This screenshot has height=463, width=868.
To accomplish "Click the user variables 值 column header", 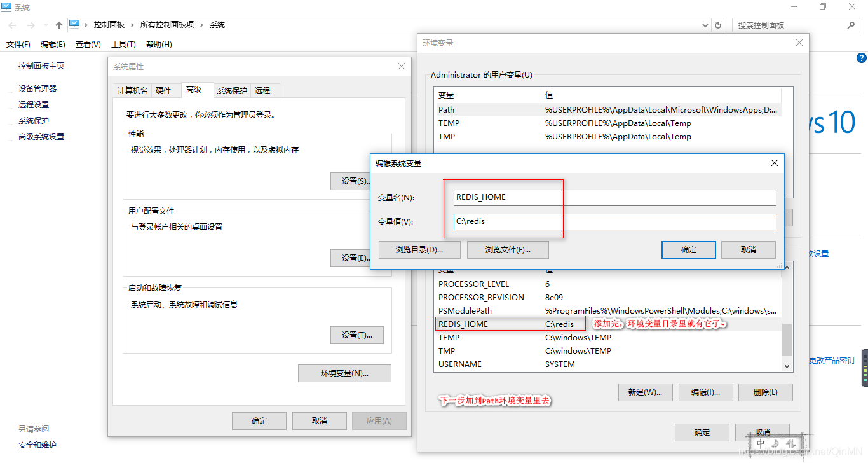I will coord(661,95).
